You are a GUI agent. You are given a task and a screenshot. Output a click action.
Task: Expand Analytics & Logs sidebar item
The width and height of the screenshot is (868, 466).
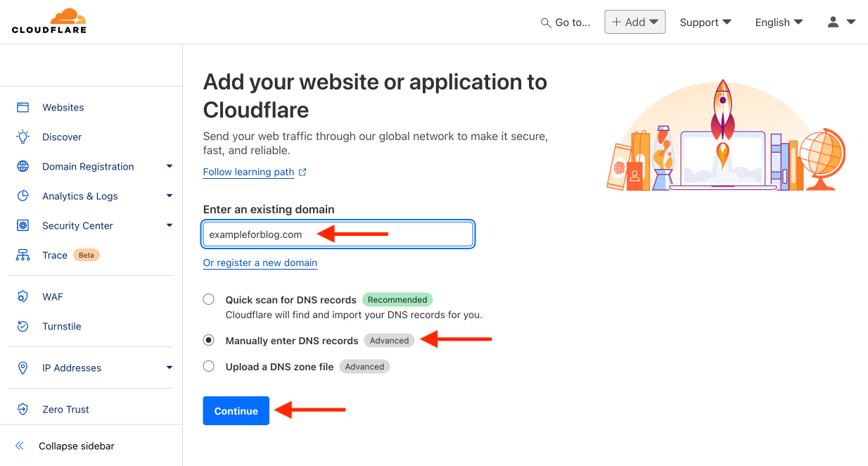tap(169, 196)
